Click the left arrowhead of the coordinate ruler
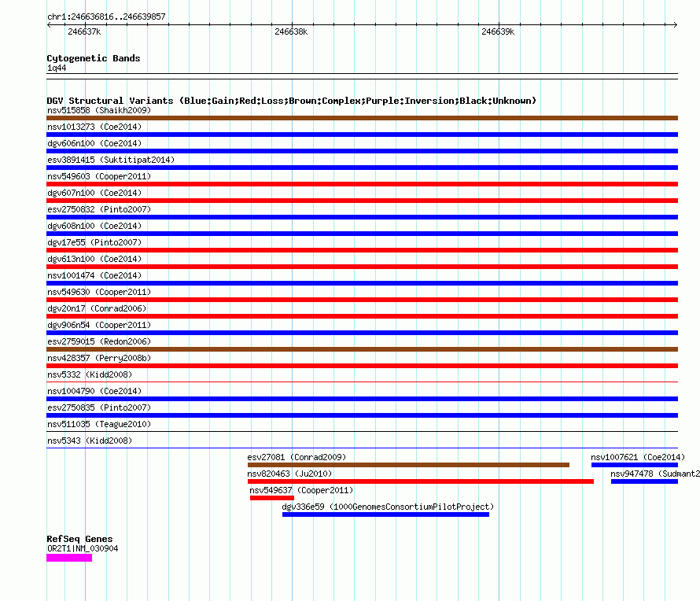The height and width of the screenshot is (601, 700). tap(49, 25)
